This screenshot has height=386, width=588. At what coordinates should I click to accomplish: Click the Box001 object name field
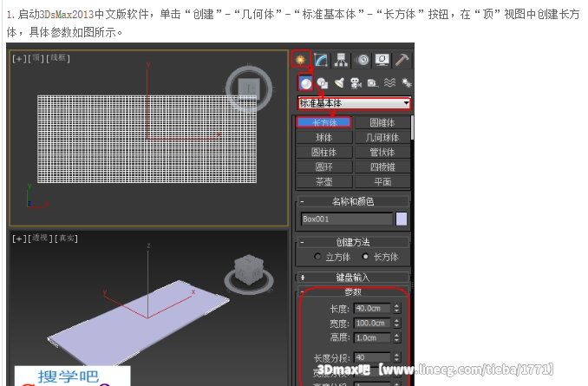click(347, 219)
